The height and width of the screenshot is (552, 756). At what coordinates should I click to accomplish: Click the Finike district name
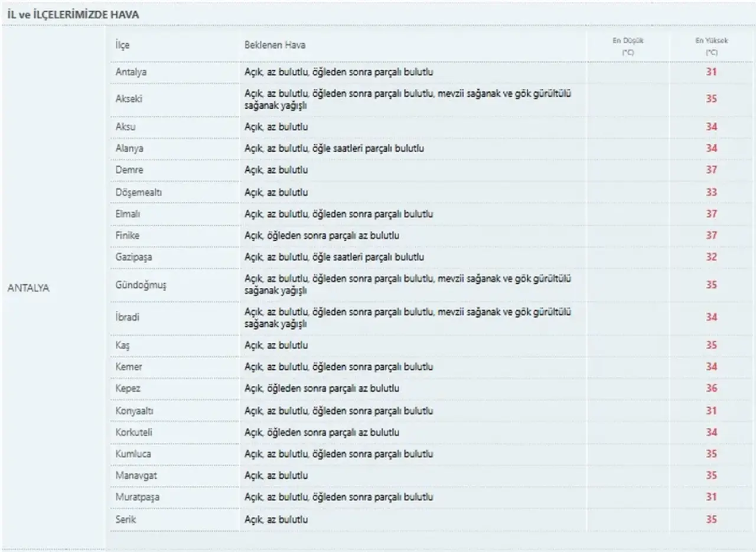coord(128,236)
